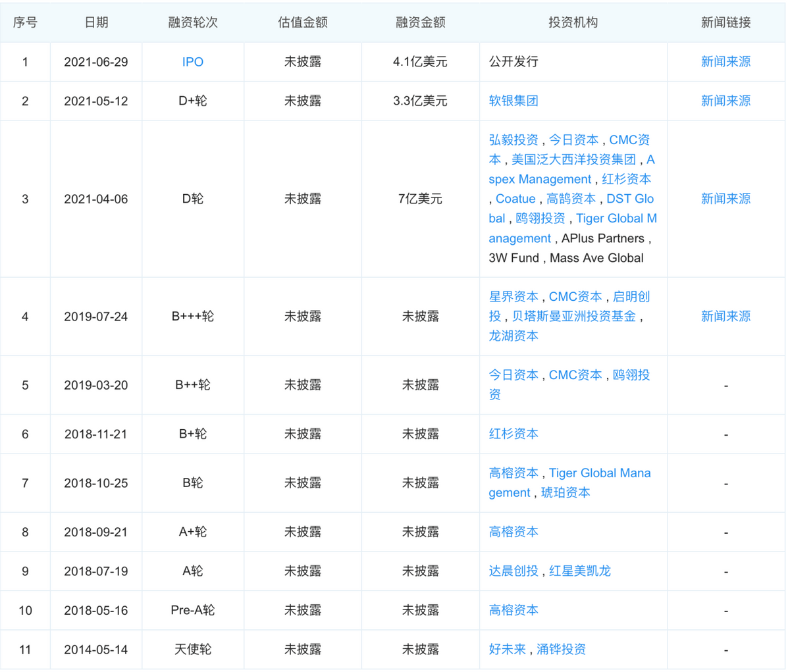Click 涌铧投资 investor link
The height and width of the screenshot is (672, 790).
pyautogui.click(x=561, y=650)
